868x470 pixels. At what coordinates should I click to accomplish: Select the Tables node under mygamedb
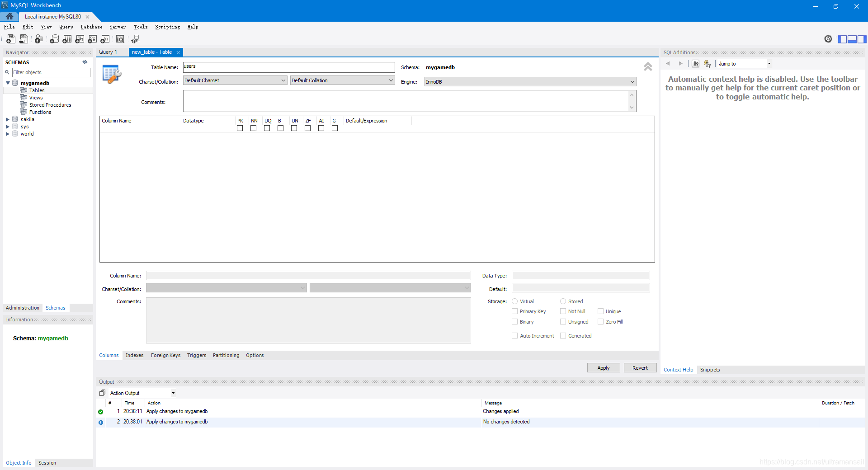pyautogui.click(x=37, y=90)
